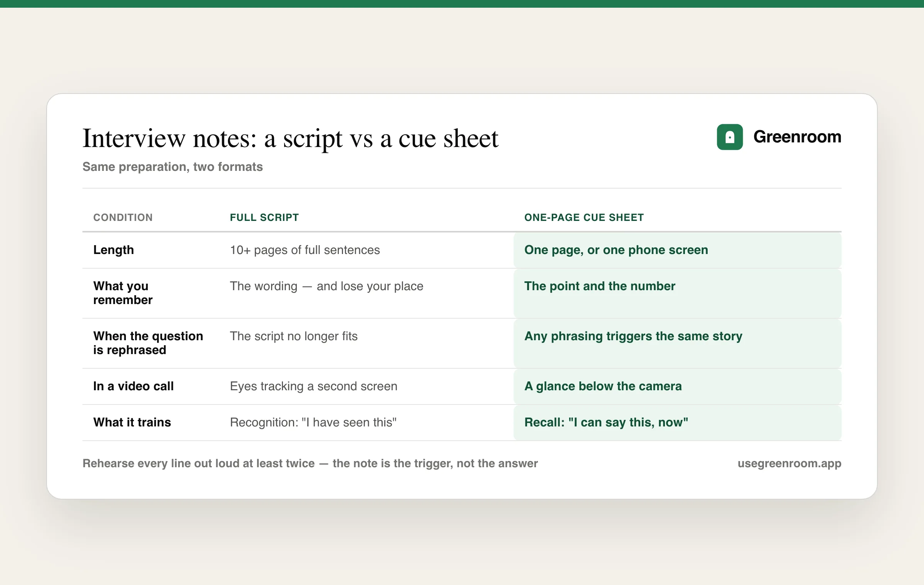This screenshot has width=924, height=585.
Task: Click the footer note starting 'Rehearse every line out loud'
Action: pyautogui.click(x=310, y=463)
